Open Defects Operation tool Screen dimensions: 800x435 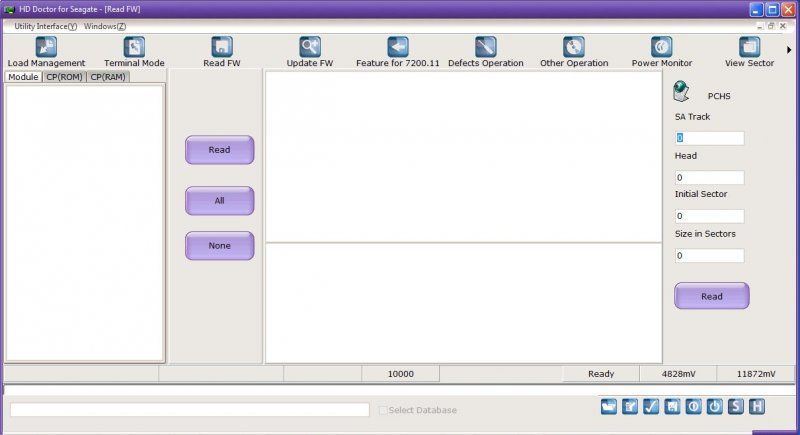click(486, 52)
